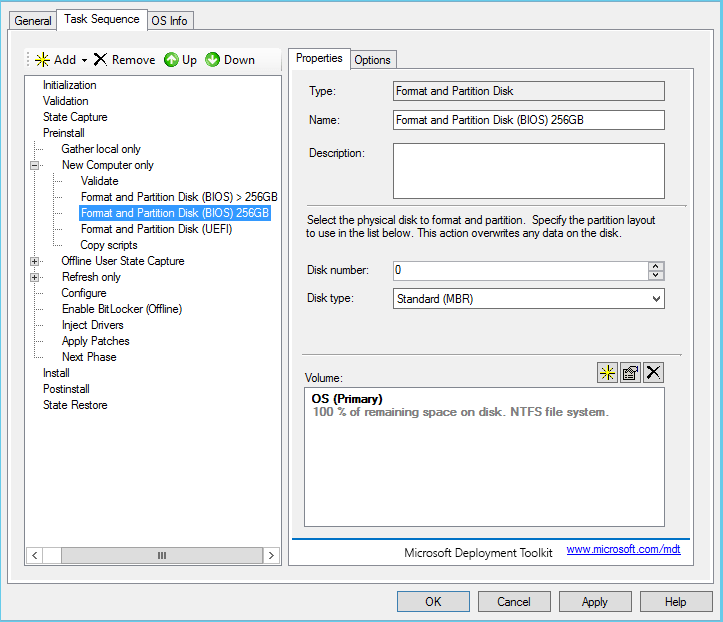The image size is (723, 622).
Task: Increase disk number with up spinner
Action: (656, 267)
